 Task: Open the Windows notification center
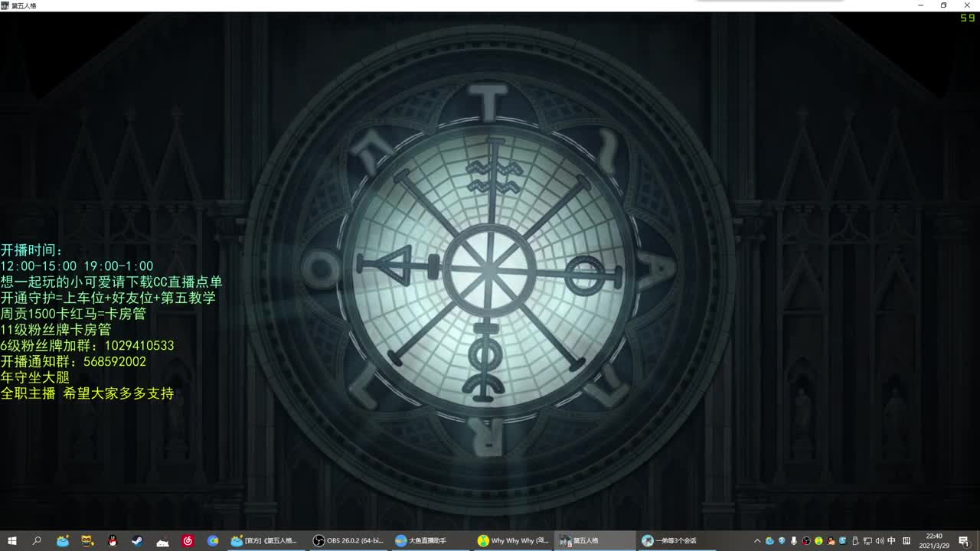(963, 541)
